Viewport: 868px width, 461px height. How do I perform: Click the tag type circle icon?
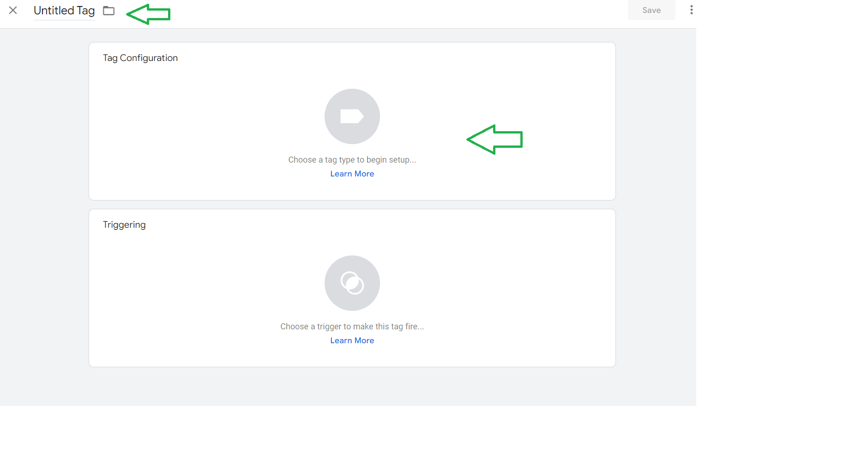click(x=352, y=116)
